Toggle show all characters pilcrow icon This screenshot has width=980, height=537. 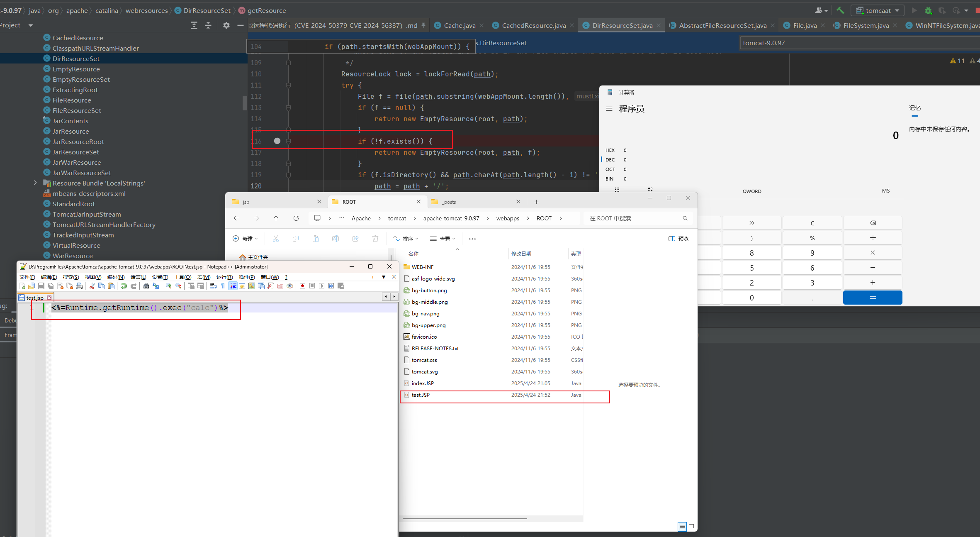(223, 286)
